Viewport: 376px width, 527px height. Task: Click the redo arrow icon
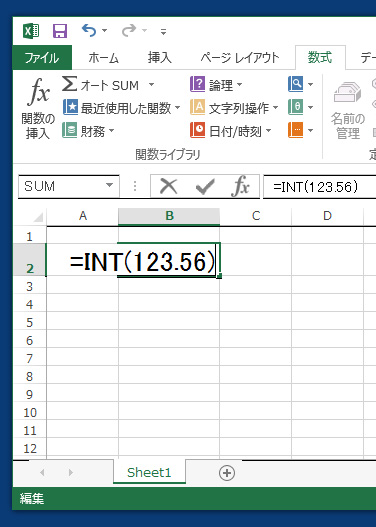pos(129,31)
